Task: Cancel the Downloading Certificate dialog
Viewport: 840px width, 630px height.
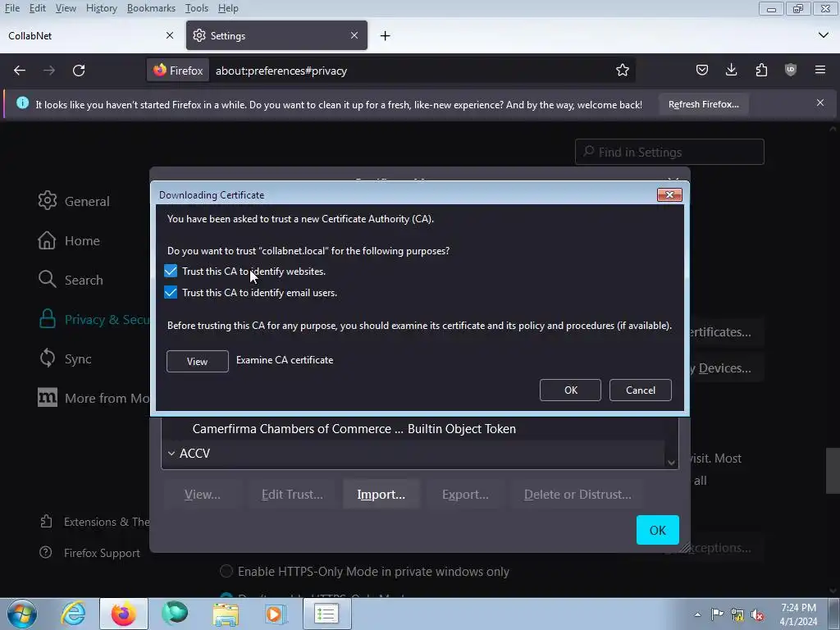Action: click(640, 390)
